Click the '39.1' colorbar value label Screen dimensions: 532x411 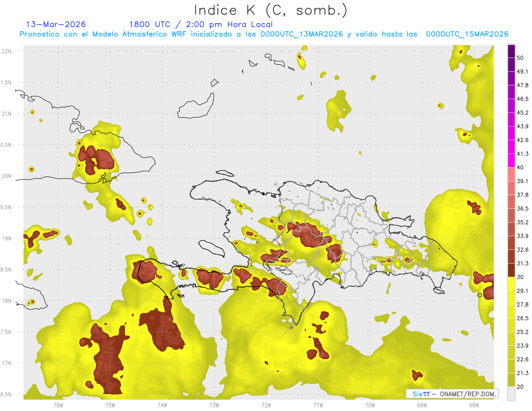(523, 181)
